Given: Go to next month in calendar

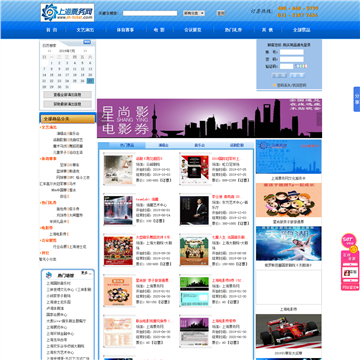Looking at the screenshot, I should click(85, 51).
